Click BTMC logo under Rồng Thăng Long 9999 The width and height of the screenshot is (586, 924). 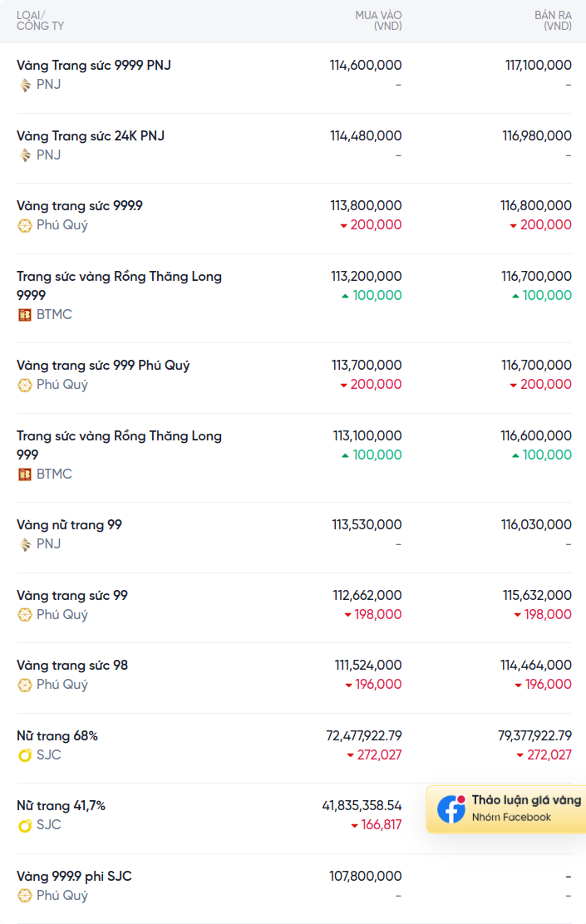pyautogui.click(x=25, y=315)
